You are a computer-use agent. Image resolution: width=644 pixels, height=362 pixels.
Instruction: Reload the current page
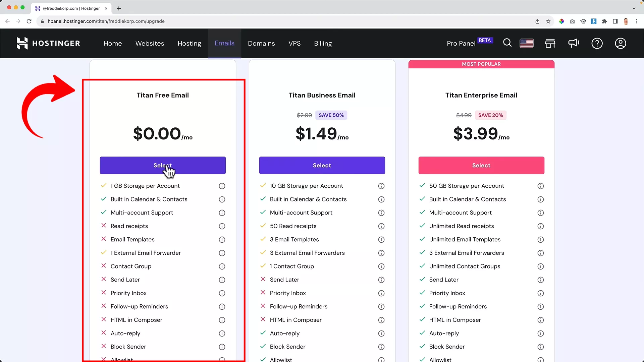(29, 21)
